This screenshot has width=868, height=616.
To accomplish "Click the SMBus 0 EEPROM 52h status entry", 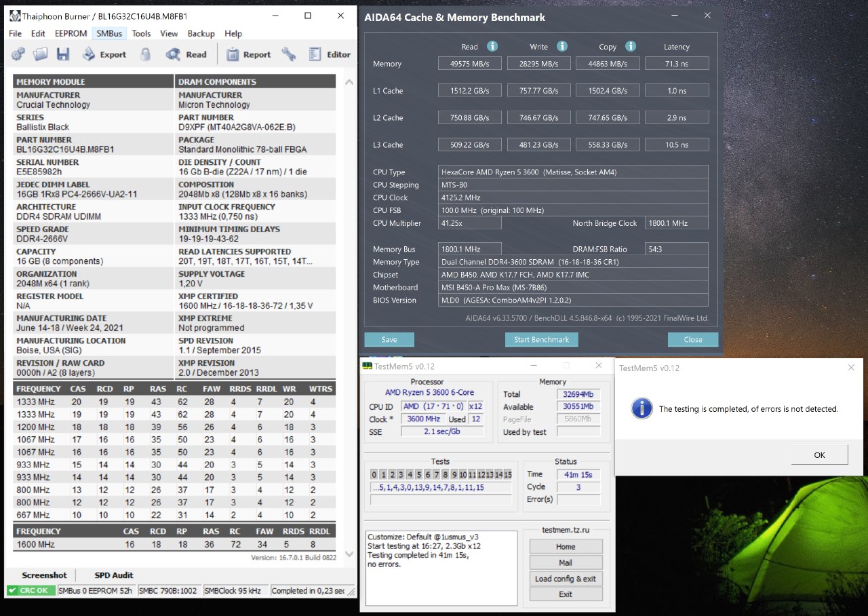I will pos(96,590).
